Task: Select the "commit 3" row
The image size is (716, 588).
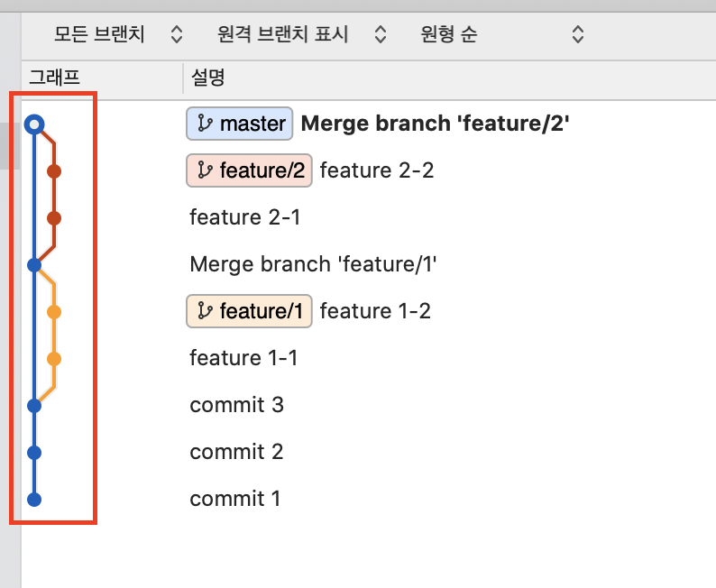Action: [236, 405]
